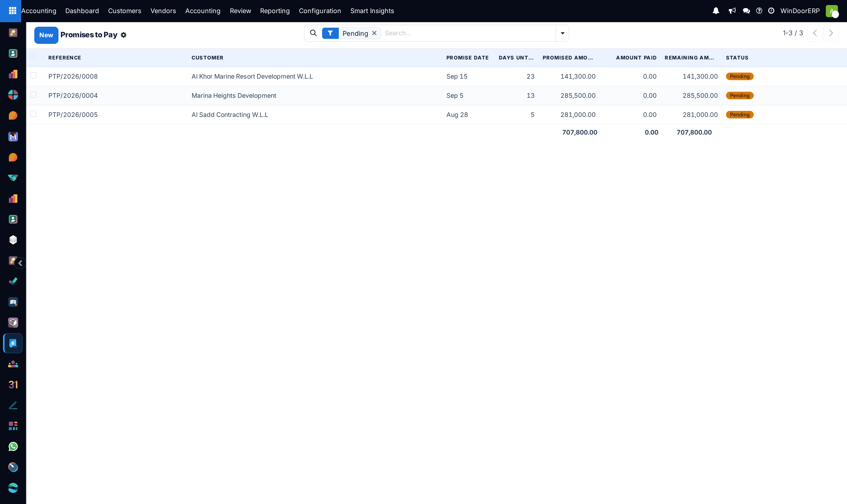Open the purple M app in sidebar
This screenshot has height=504, width=847.
pyautogui.click(x=13, y=137)
